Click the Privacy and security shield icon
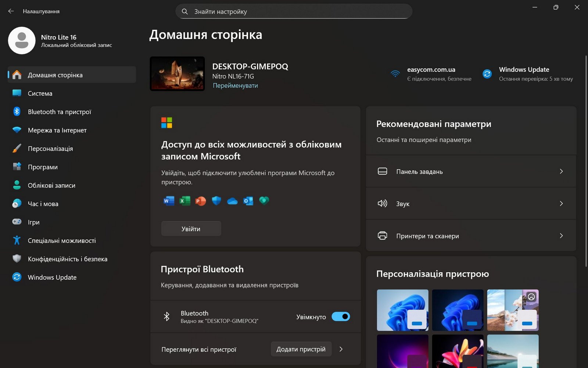This screenshot has width=588, height=368. pyautogui.click(x=17, y=259)
